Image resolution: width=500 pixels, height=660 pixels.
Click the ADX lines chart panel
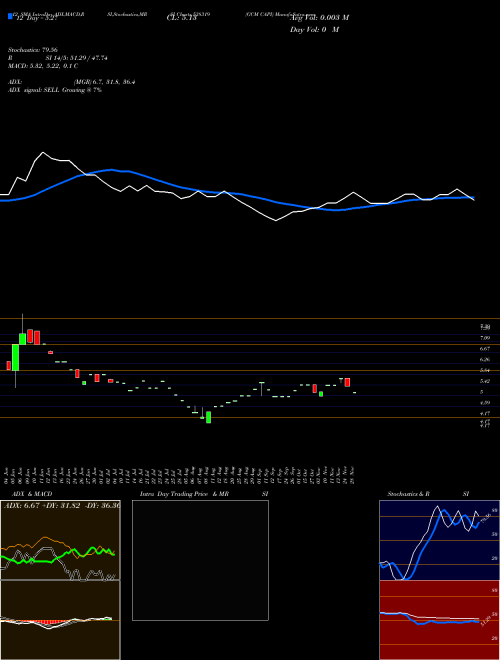60,540
